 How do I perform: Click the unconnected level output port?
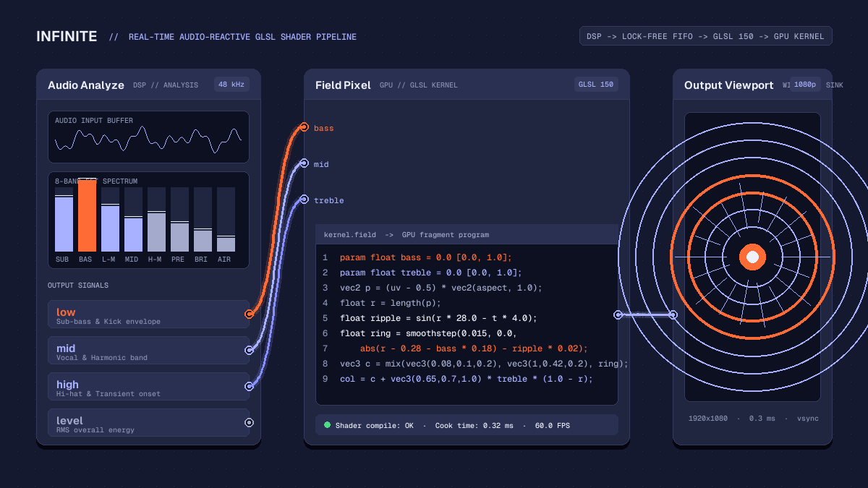249,422
